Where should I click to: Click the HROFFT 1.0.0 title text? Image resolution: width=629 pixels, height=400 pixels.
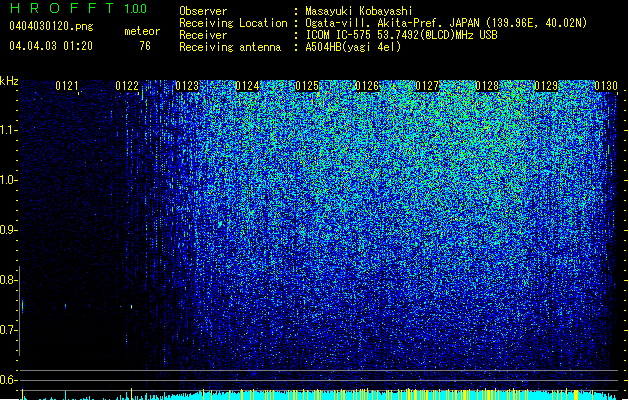pyautogui.click(x=78, y=8)
